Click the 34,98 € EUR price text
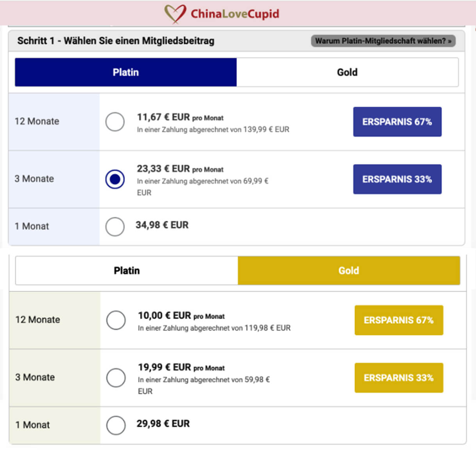The image size is (476, 458). [163, 225]
